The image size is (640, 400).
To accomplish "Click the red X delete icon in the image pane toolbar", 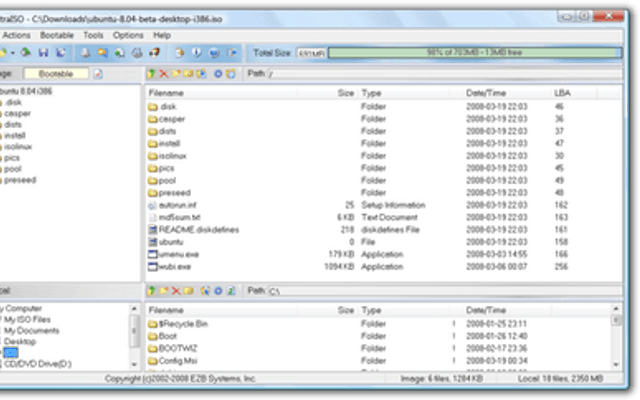I will (x=164, y=73).
